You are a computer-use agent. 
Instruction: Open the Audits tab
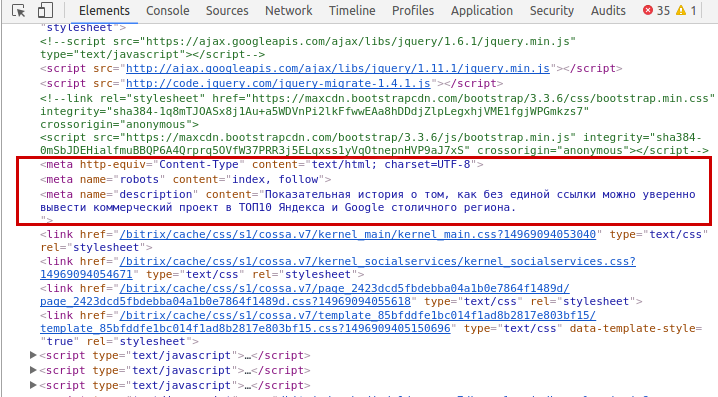pyautogui.click(x=608, y=11)
